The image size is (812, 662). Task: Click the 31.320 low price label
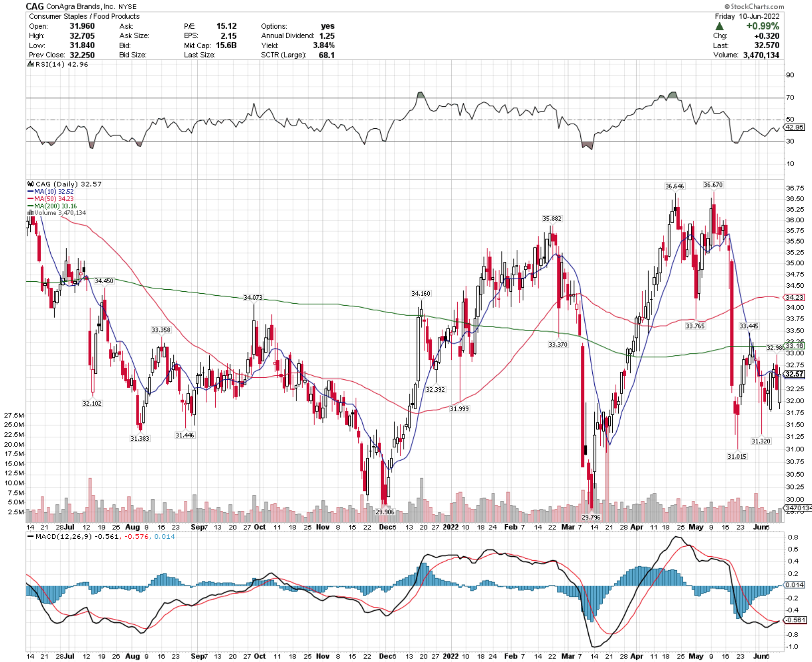[x=760, y=441]
